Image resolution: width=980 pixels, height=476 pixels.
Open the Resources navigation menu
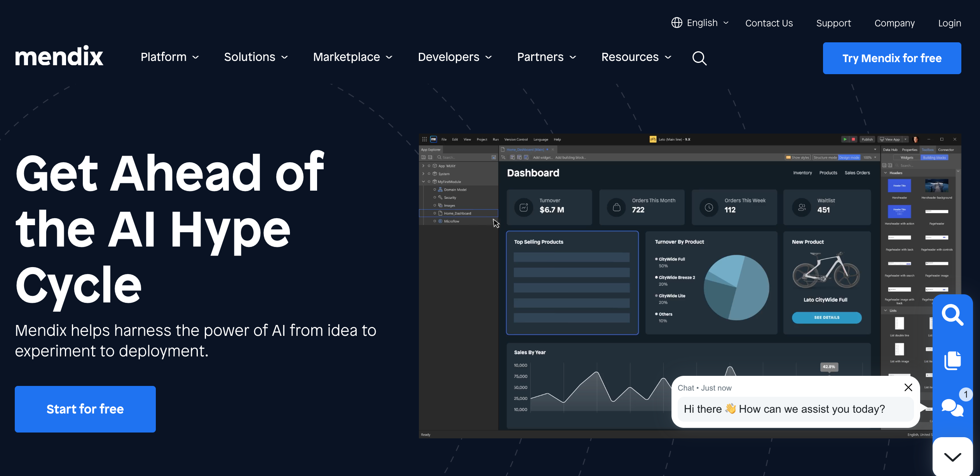(x=636, y=57)
